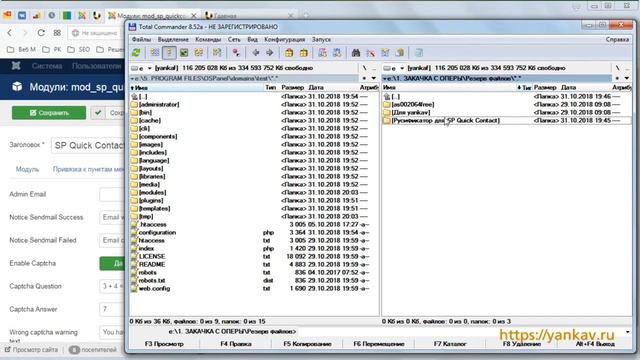Select configuration php file in left panel
Viewport: 640px width, 360px height.
[x=157, y=232]
